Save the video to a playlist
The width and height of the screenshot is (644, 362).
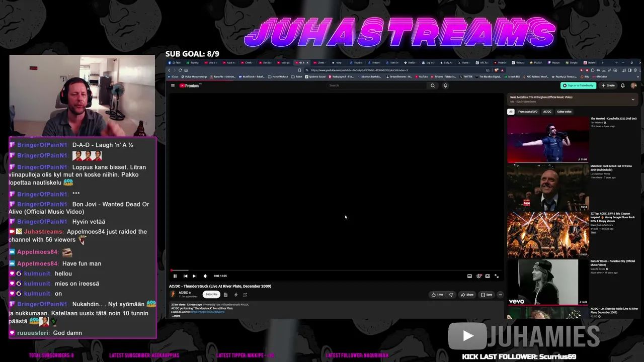[x=487, y=295]
